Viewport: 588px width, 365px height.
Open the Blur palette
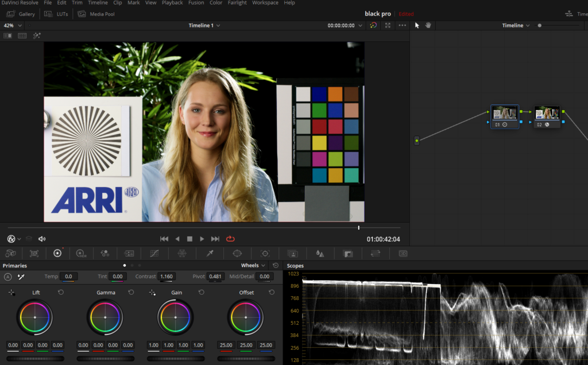pos(320,254)
